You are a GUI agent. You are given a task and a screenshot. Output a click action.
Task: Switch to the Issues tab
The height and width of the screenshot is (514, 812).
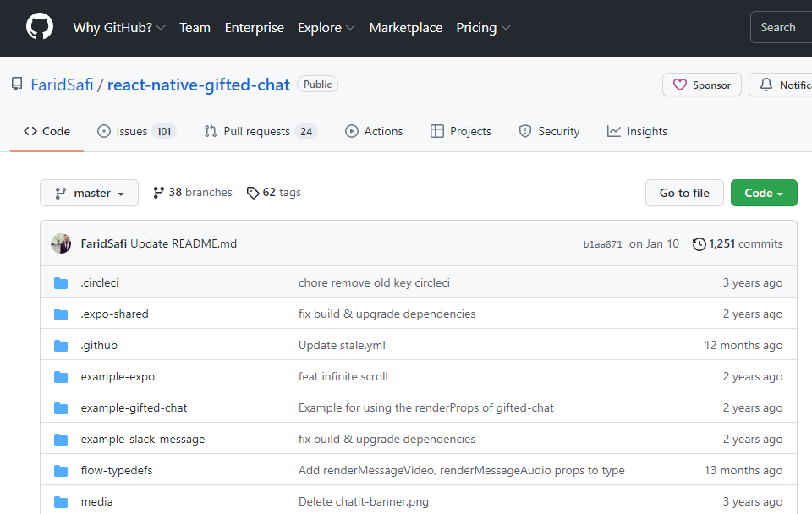point(137,132)
